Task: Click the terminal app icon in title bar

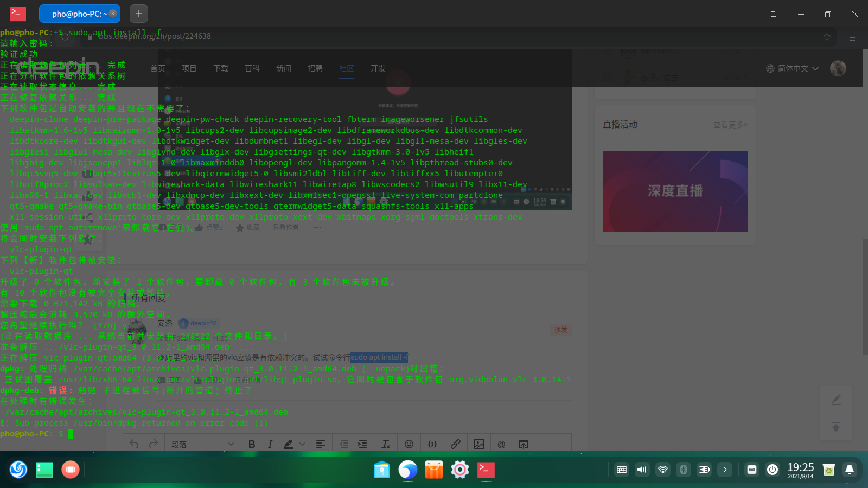Action: (x=18, y=14)
